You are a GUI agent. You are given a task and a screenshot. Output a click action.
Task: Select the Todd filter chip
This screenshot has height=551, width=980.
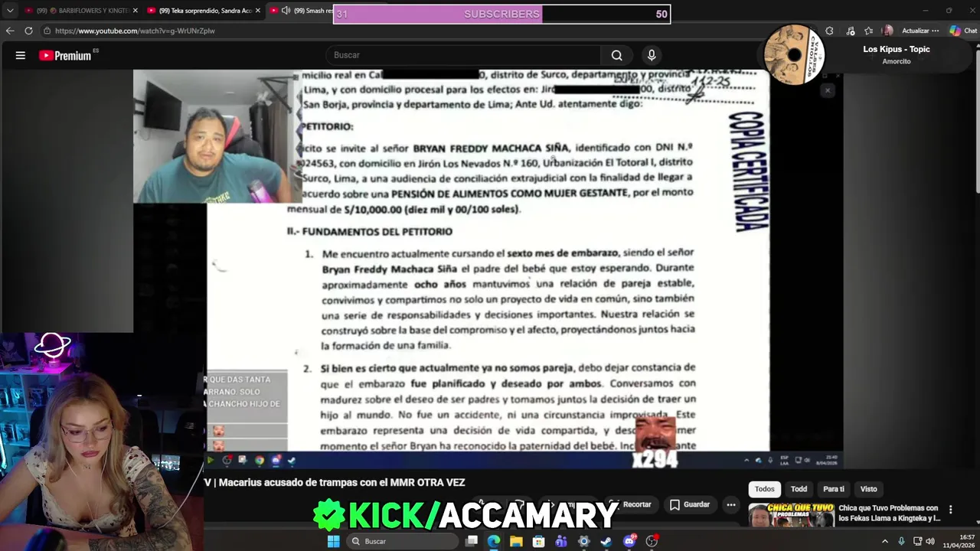click(x=799, y=489)
